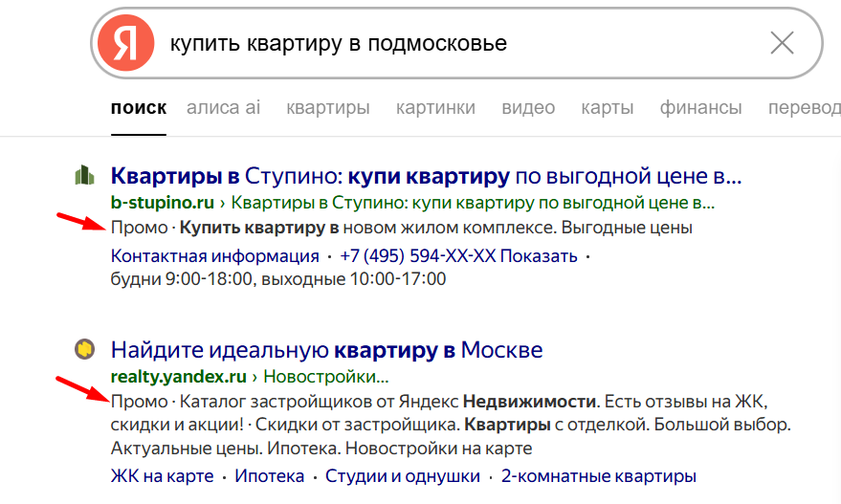Switch to the видео tab
The height and width of the screenshot is (504, 841).
528,108
